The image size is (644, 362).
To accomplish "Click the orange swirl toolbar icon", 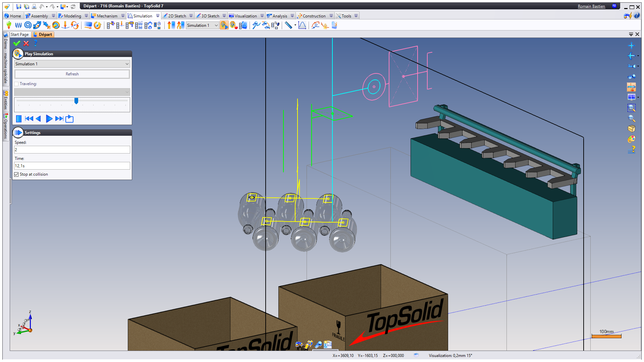I will (56, 25).
